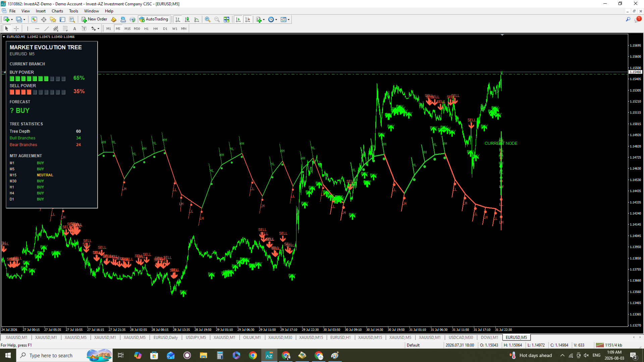
Task: Toggle Auto Scroll chart icon
Action: [x=238, y=19]
